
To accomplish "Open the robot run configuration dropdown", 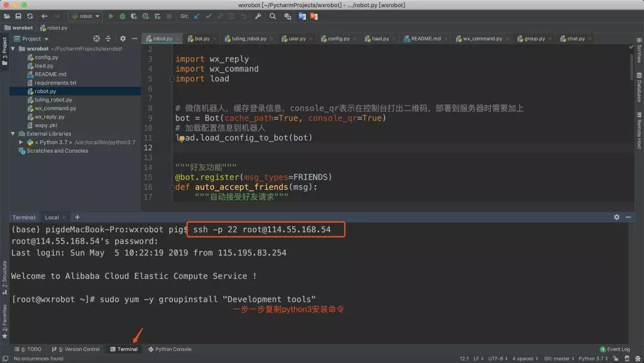I will click(x=85, y=16).
